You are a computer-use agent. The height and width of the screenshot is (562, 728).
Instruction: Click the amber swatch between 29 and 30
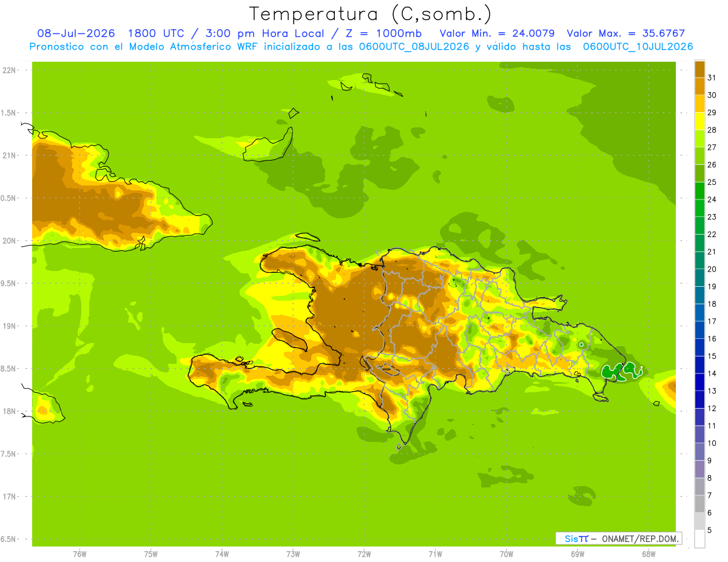pyautogui.click(x=699, y=104)
